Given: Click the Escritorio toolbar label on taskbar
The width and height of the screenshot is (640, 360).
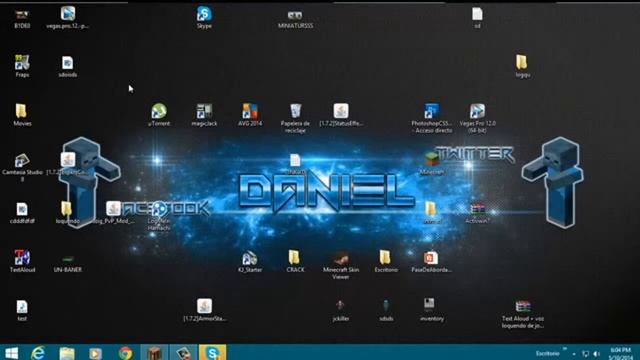Looking at the screenshot, I should click(x=547, y=353).
